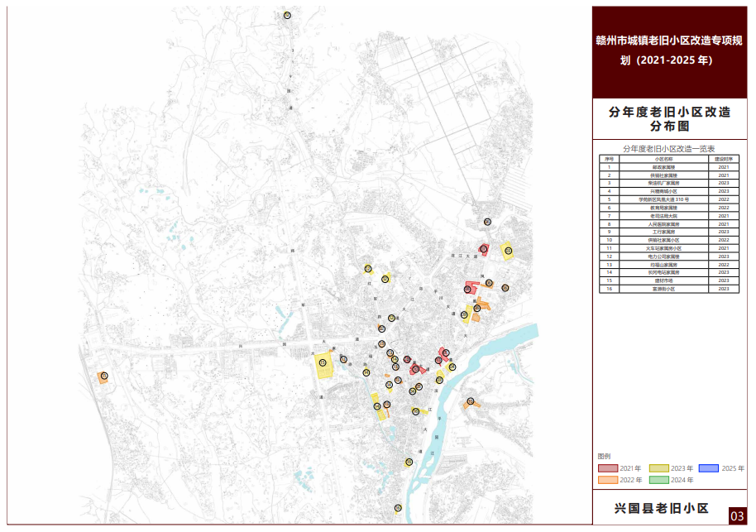Image resolution: width=756 pixels, height=532 pixels.
Task: Click table row 1 name '邮政家属楼'
Action: tap(664, 167)
